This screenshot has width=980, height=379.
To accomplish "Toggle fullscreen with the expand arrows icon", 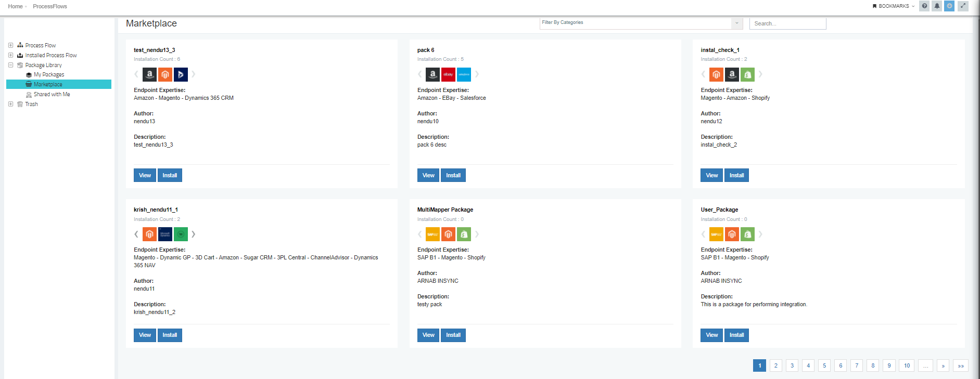I will pyautogui.click(x=963, y=6).
